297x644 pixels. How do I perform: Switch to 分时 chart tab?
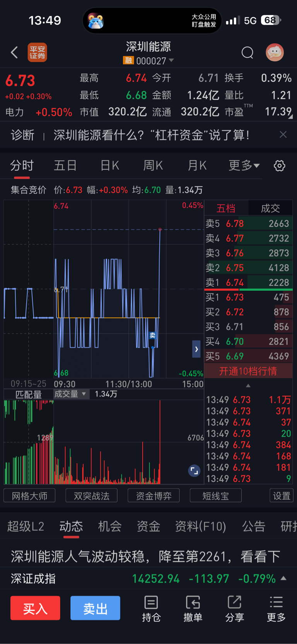22,166
